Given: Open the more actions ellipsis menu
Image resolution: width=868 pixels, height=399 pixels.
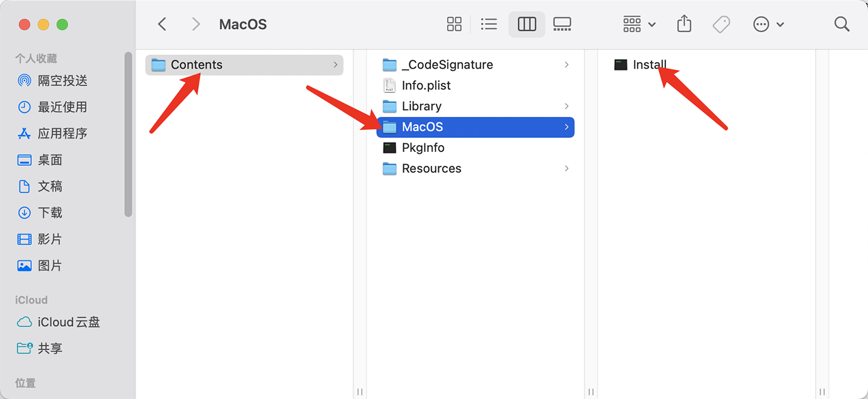Looking at the screenshot, I should 768,24.
